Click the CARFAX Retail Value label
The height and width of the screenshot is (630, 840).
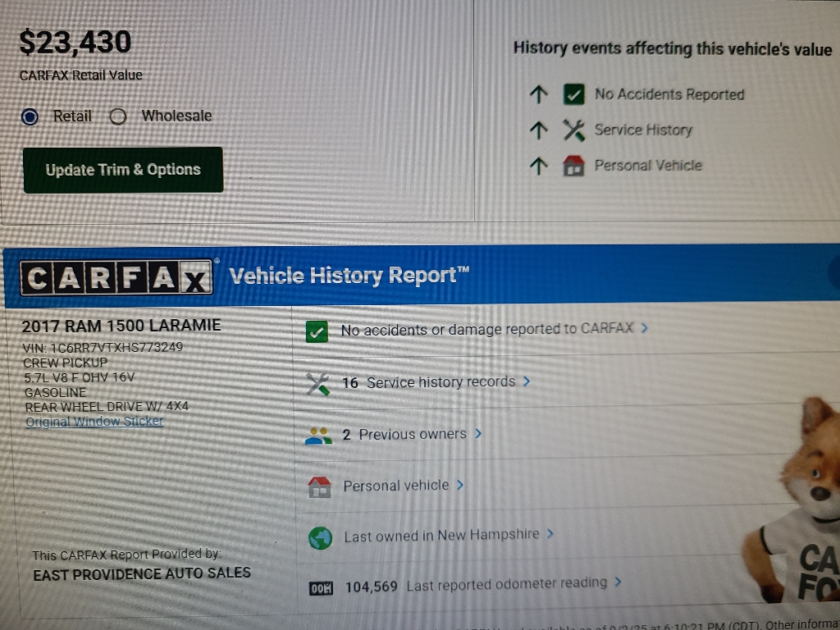click(x=81, y=75)
